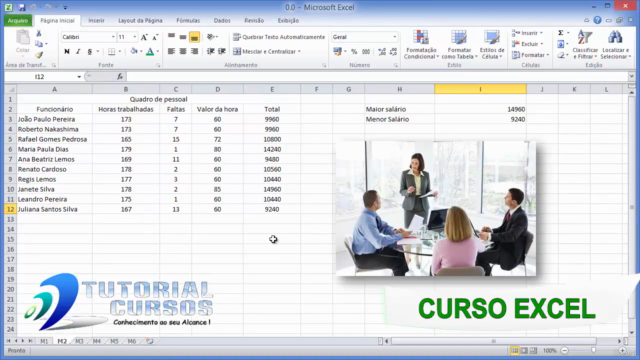This screenshot has width=640, height=360.
Task: Toggle italic formatting
Action: (x=78, y=51)
